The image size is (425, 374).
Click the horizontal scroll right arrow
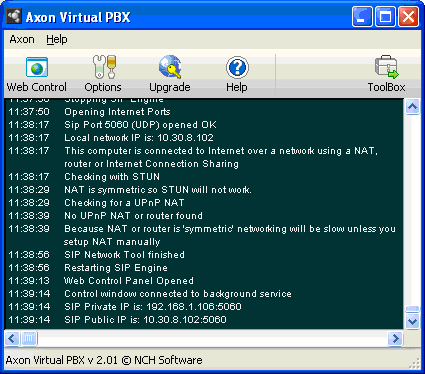(x=396, y=339)
